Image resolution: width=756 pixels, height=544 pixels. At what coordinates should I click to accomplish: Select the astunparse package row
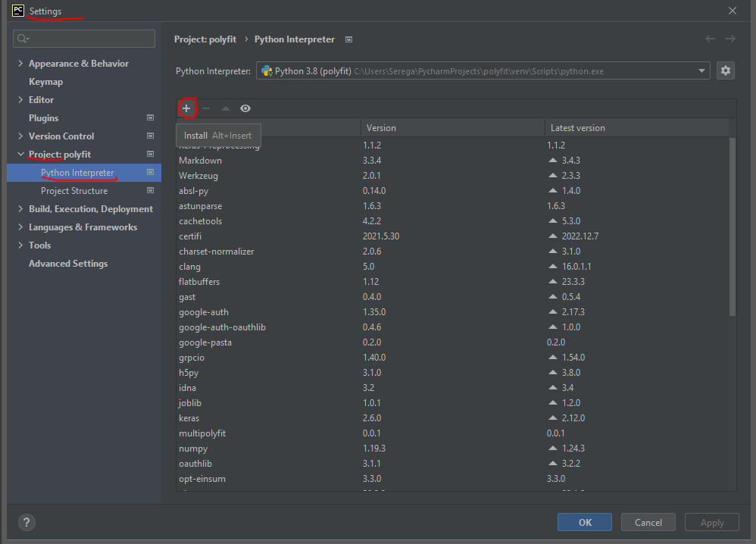click(453, 206)
